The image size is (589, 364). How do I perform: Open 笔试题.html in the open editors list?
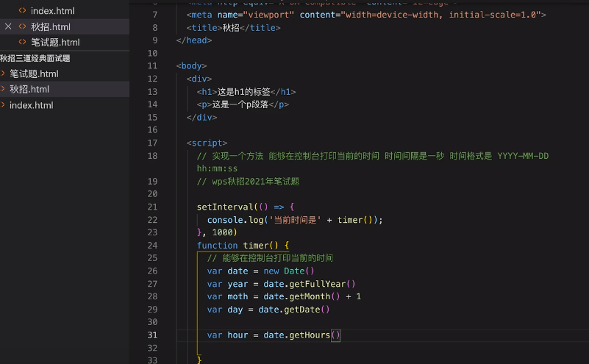(55, 43)
